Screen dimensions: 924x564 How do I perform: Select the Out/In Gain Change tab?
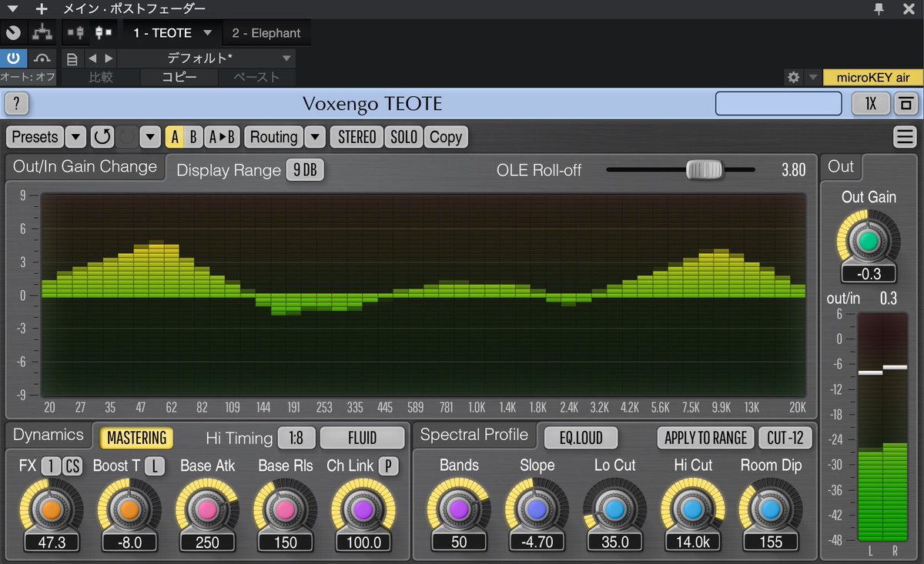pyautogui.click(x=85, y=167)
